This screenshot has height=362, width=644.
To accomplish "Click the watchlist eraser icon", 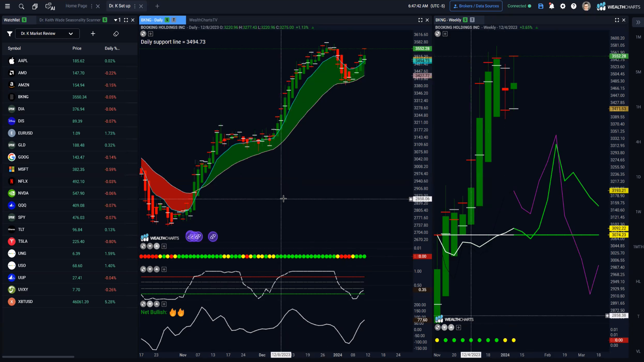I will [116, 34].
